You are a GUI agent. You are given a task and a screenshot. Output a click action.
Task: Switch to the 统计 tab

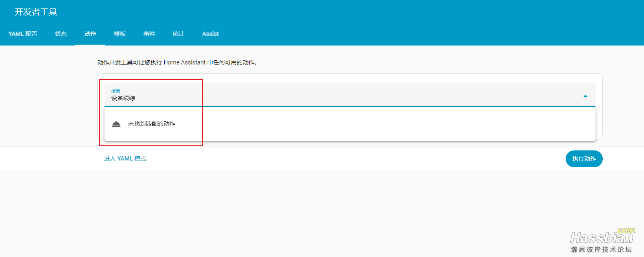pyautogui.click(x=179, y=34)
